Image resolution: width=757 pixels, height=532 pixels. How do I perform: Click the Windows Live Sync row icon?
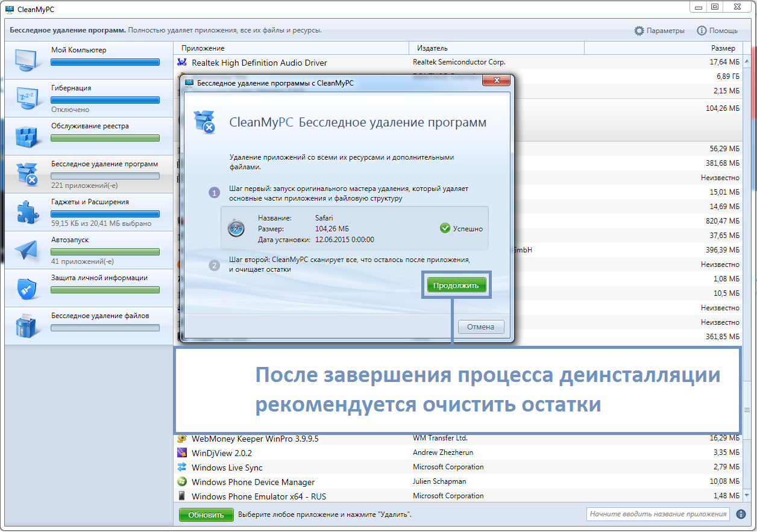coord(182,467)
